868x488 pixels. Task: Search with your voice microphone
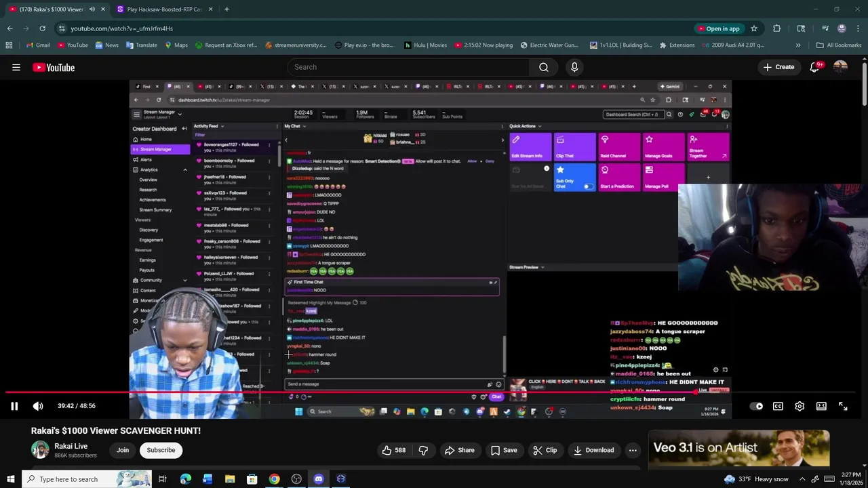click(574, 67)
